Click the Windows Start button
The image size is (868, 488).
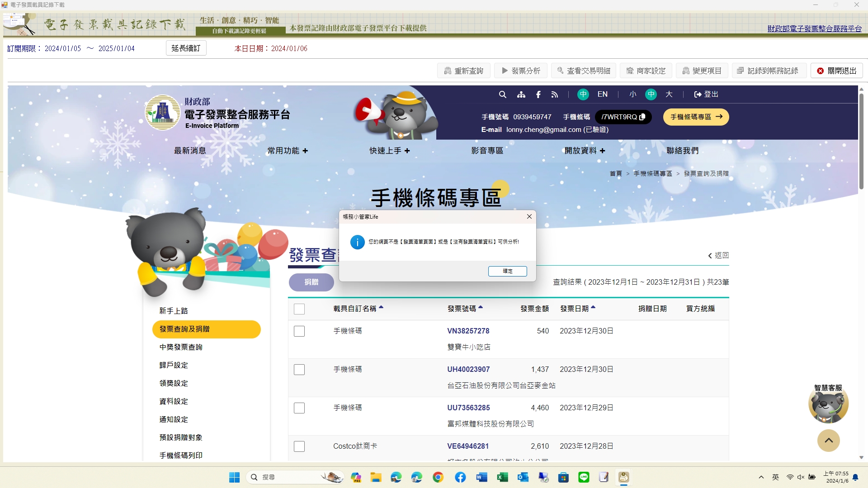tap(234, 477)
